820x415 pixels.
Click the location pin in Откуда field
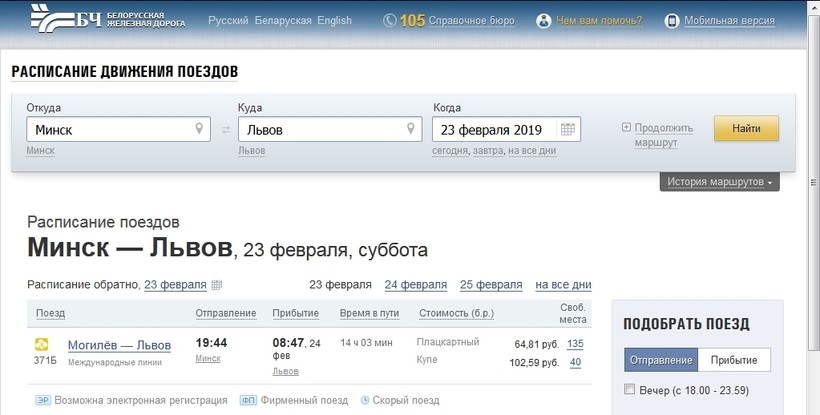click(199, 129)
